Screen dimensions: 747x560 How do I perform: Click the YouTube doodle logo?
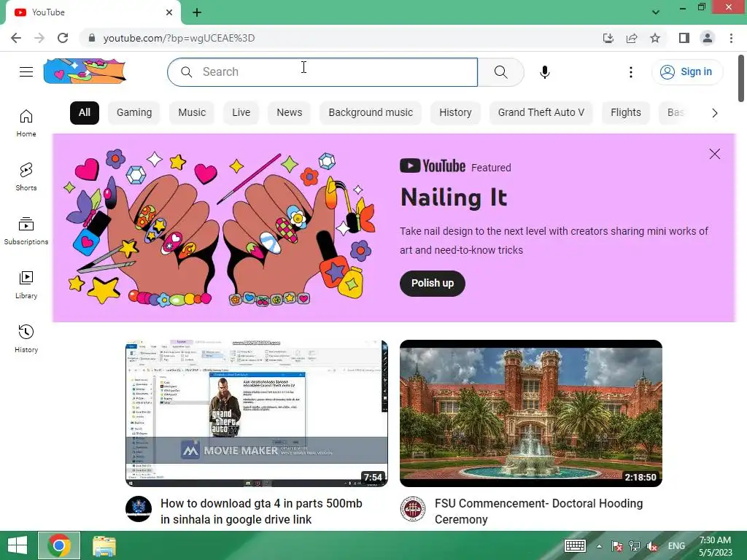point(85,71)
